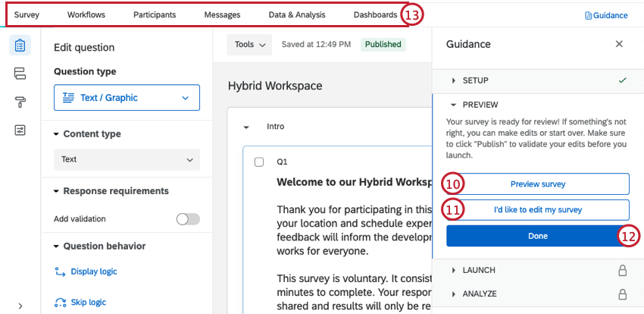Click the Display logic icon
Viewport: 644px width, 314px height.
click(61, 272)
